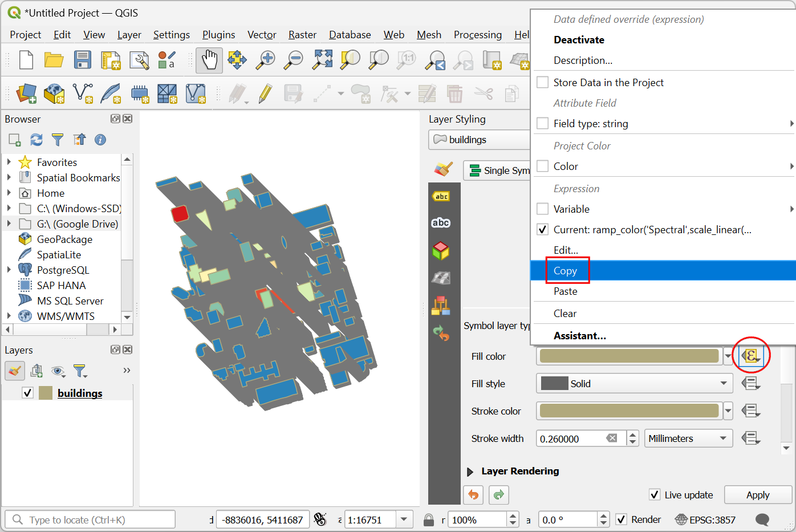Disable the Live update checkbox
796x532 pixels.
click(655, 494)
